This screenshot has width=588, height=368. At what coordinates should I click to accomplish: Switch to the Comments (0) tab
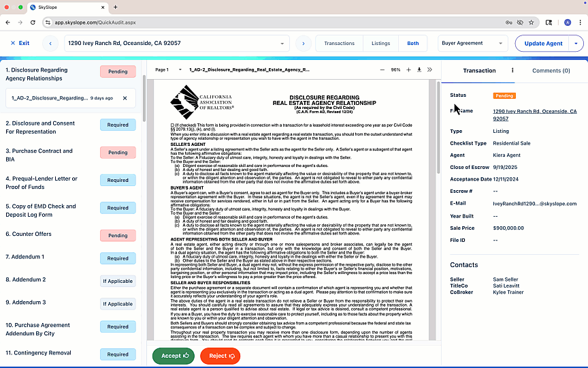tap(551, 71)
